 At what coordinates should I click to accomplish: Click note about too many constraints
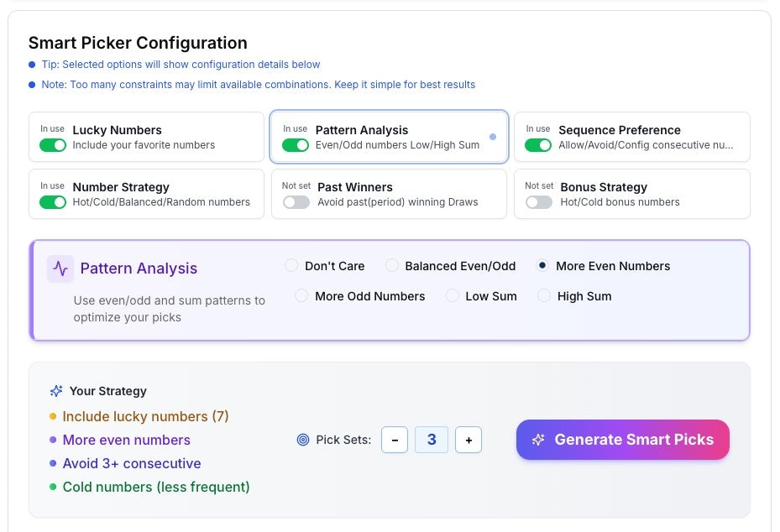point(259,85)
